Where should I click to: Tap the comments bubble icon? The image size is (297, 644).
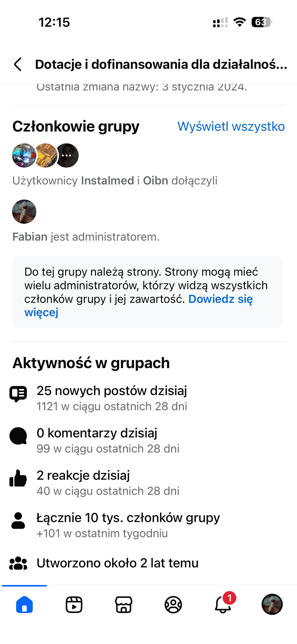(18, 436)
